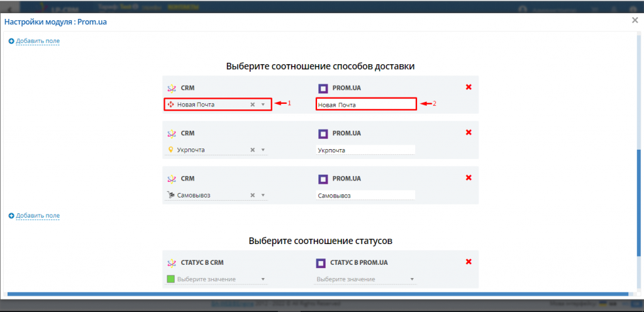Delete the Укрпочта delivery mapping row
The image size is (644, 312).
pos(469,132)
